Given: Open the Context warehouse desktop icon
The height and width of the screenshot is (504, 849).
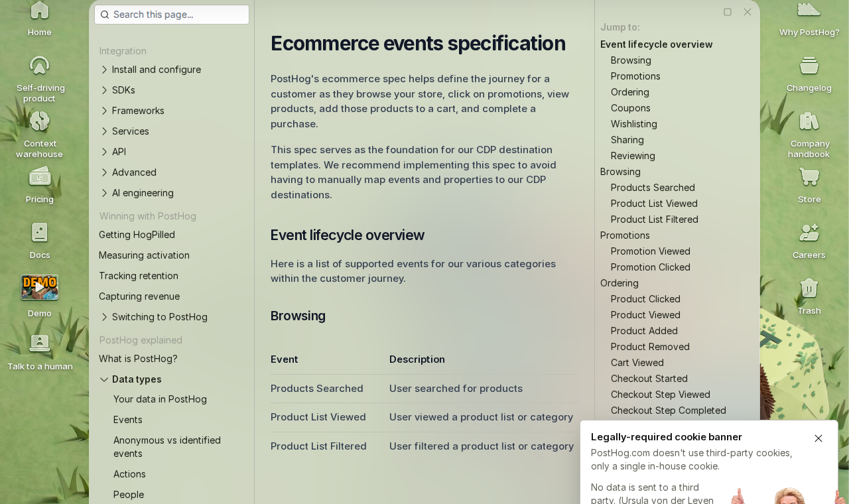Looking at the screenshot, I should [x=40, y=134].
